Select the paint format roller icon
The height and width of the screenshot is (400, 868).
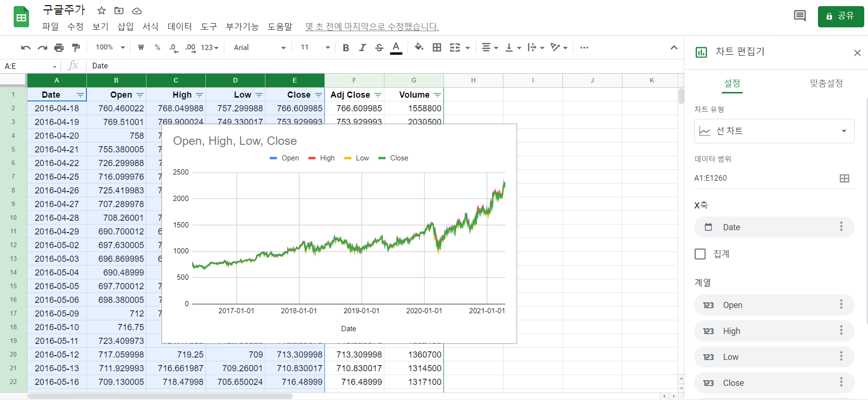76,48
